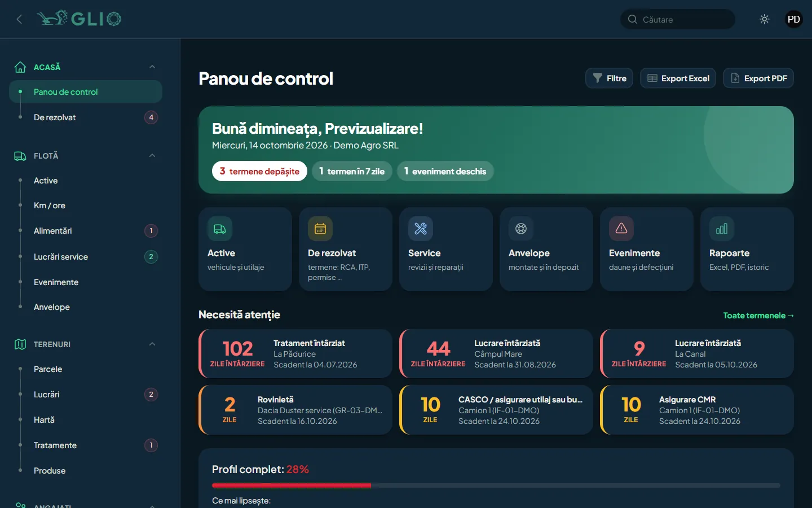Click the search magnifier icon
Screen dimensions: 812x508
pos(633,19)
